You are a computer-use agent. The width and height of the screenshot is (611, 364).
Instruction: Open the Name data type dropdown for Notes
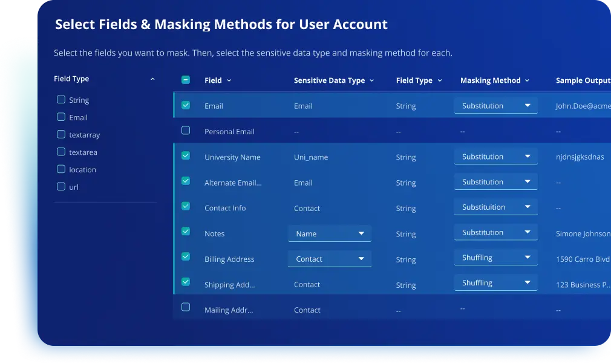330,233
